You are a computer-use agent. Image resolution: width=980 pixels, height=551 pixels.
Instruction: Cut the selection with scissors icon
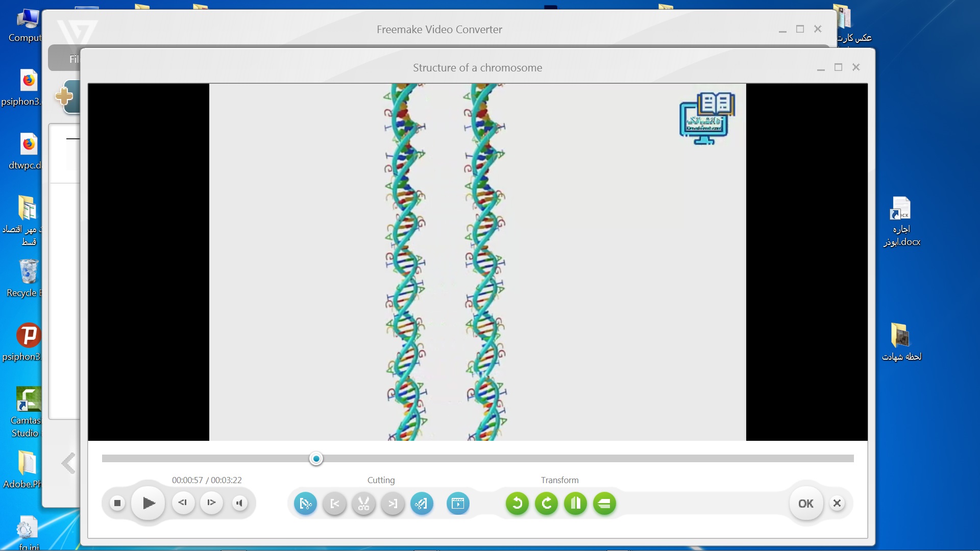(x=363, y=504)
